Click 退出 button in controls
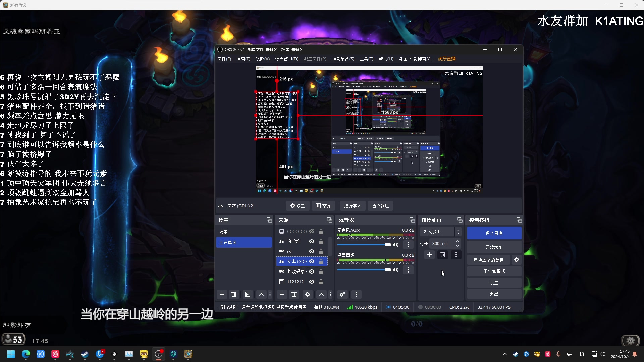The height and width of the screenshot is (362, 644). [494, 294]
